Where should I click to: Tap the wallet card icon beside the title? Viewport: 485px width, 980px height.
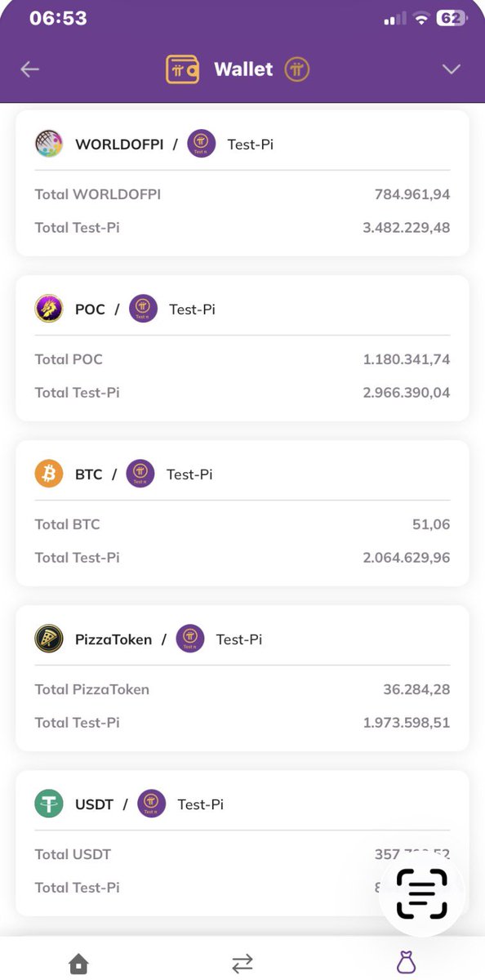tap(182, 69)
